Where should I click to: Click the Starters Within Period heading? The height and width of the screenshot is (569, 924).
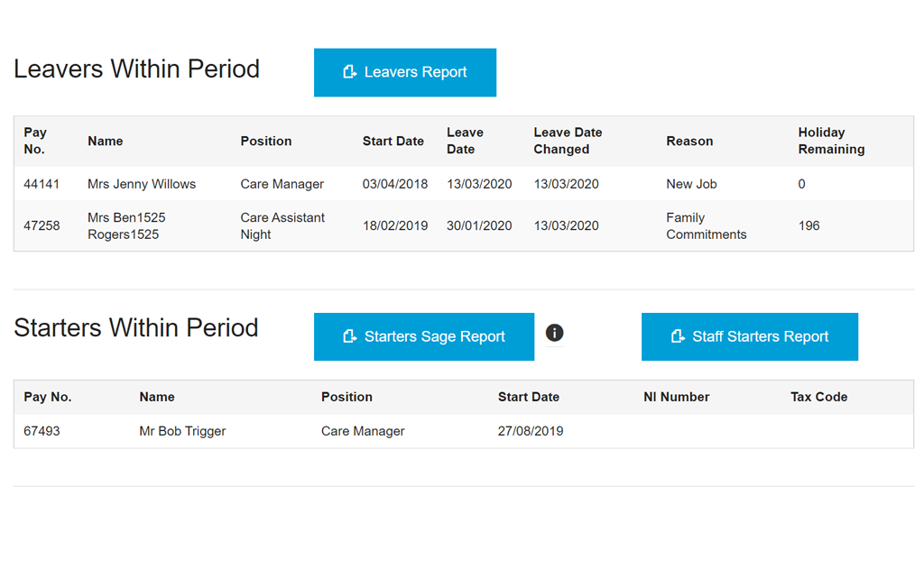[136, 328]
